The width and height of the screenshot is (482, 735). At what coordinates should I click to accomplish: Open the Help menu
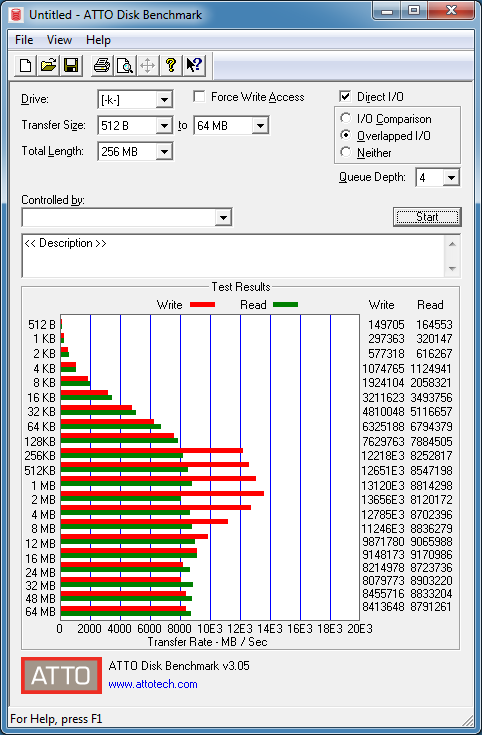[x=98, y=40]
